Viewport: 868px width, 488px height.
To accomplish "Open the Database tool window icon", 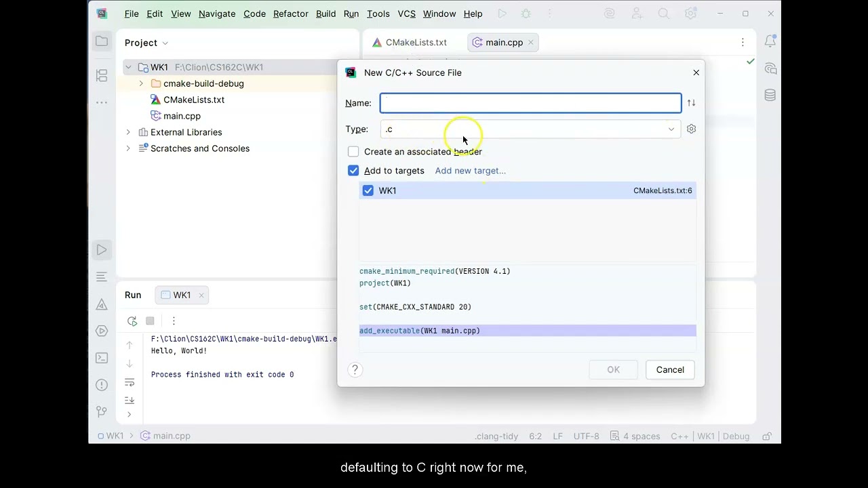I will coord(770,95).
